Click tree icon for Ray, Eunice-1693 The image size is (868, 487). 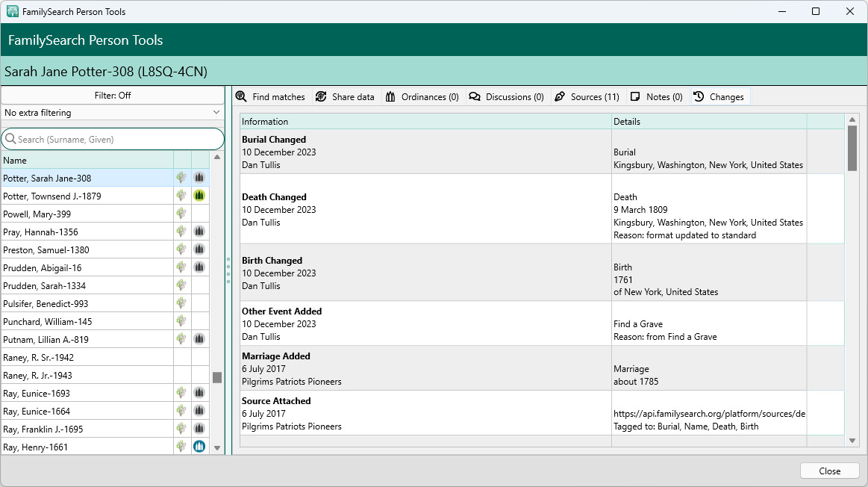[181, 393]
